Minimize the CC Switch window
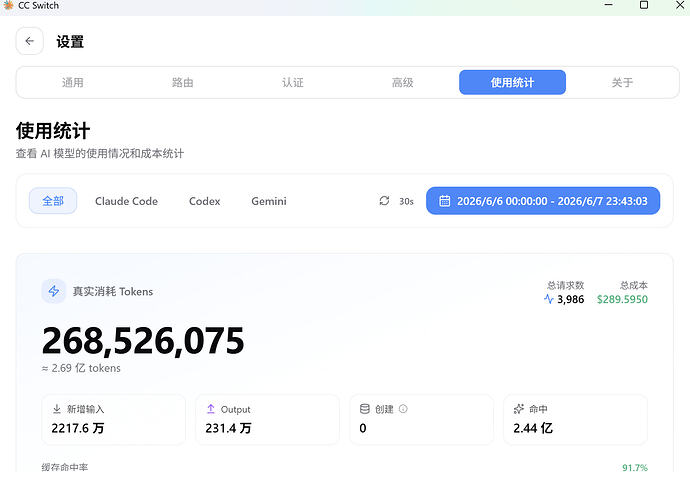The image size is (690, 482). [609, 5]
